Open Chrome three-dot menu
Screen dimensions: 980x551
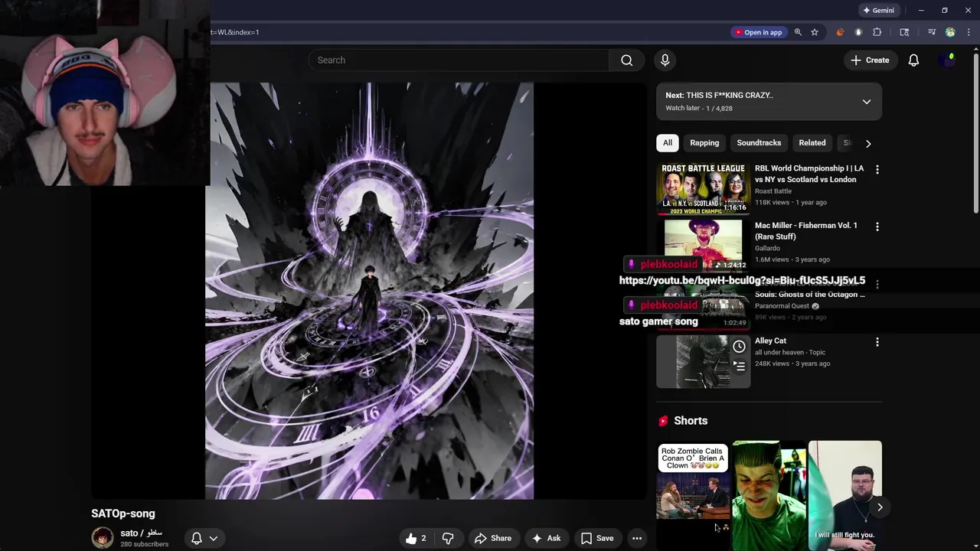pyautogui.click(x=969, y=32)
